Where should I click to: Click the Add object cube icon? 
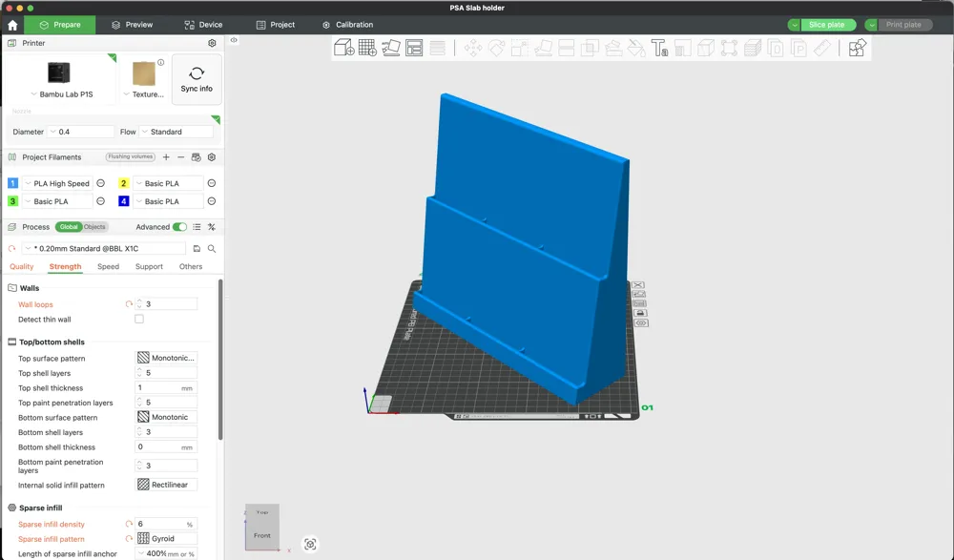(x=344, y=48)
